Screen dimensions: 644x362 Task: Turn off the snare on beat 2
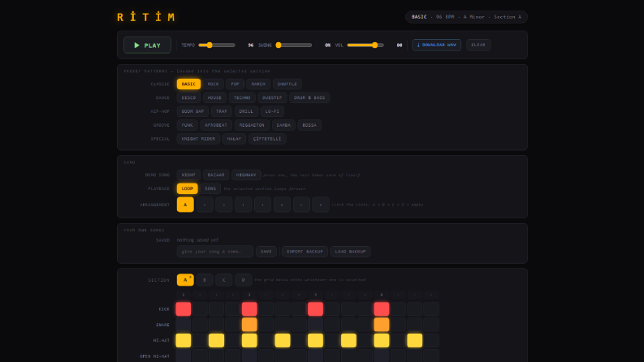pyautogui.click(x=249, y=325)
